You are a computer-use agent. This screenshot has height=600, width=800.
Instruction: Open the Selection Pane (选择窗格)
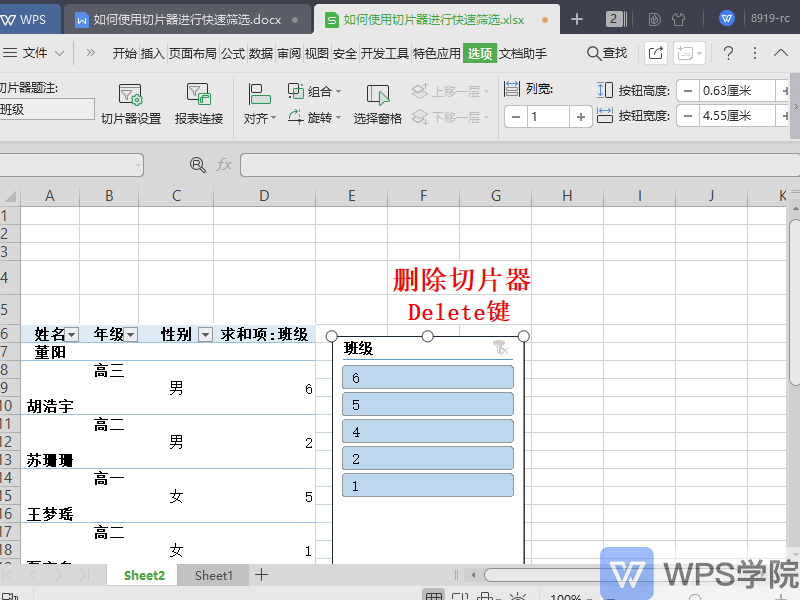378,105
